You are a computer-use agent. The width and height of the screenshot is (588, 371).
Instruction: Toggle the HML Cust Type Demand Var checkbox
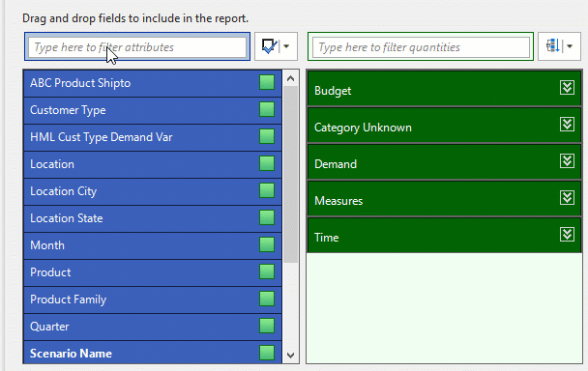267,136
